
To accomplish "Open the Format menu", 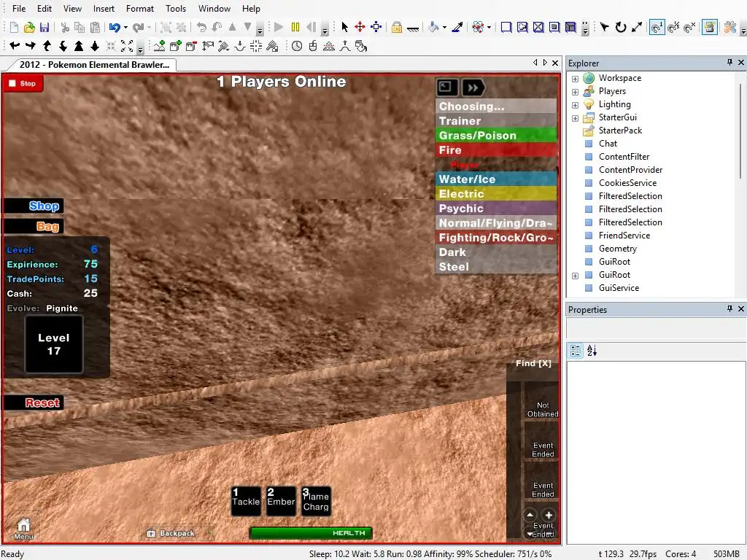I will click(x=140, y=9).
